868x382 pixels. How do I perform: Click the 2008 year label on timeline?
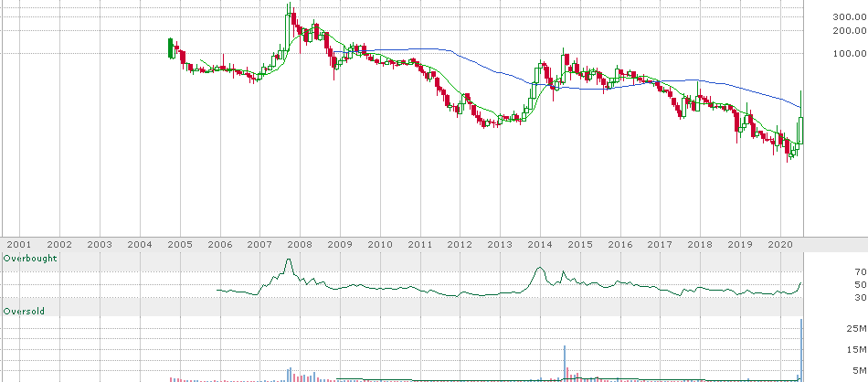[300, 244]
